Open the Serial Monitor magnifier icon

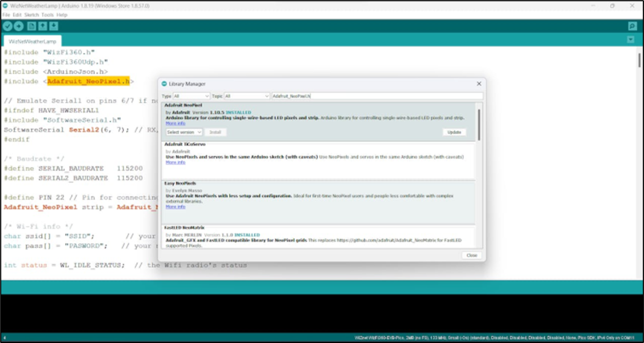click(x=632, y=26)
